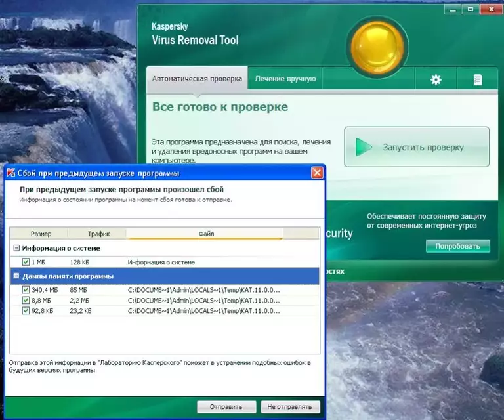The width and height of the screenshot is (504, 420).
Task: Select the 340,4 МБ dump file path
Action: (x=204, y=290)
